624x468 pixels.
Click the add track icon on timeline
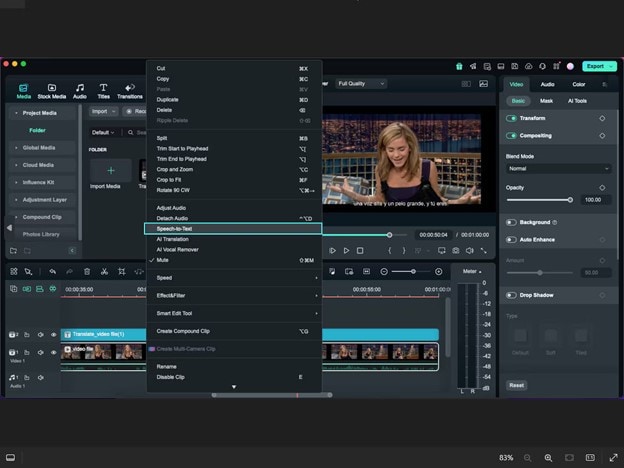click(x=13, y=289)
